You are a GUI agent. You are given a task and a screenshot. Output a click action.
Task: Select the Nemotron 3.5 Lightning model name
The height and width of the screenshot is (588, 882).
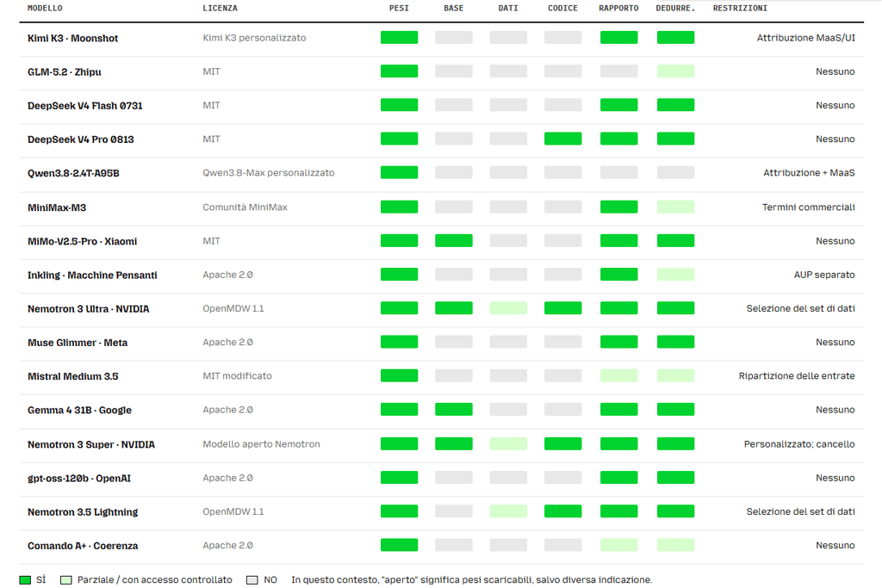(83, 511)
